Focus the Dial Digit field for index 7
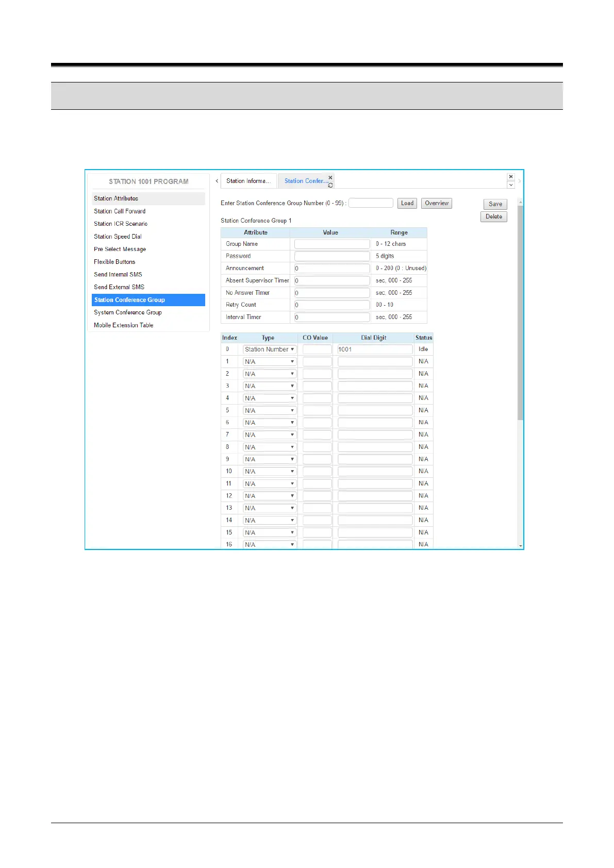 tap(375, 435)
